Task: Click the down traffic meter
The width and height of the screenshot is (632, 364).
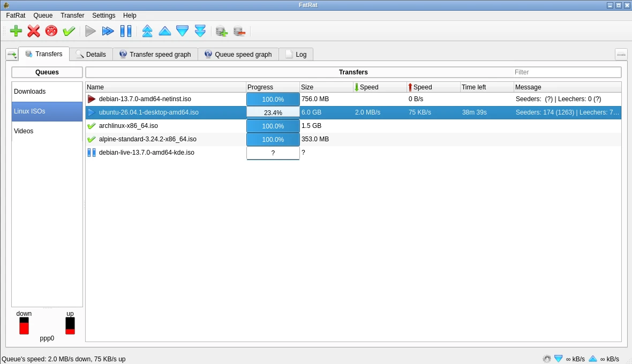Action: coord(24,326)
